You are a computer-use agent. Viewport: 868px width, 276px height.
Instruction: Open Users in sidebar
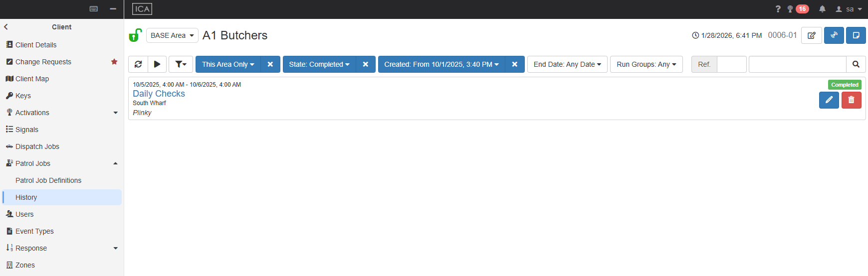(x=62, y=214)
